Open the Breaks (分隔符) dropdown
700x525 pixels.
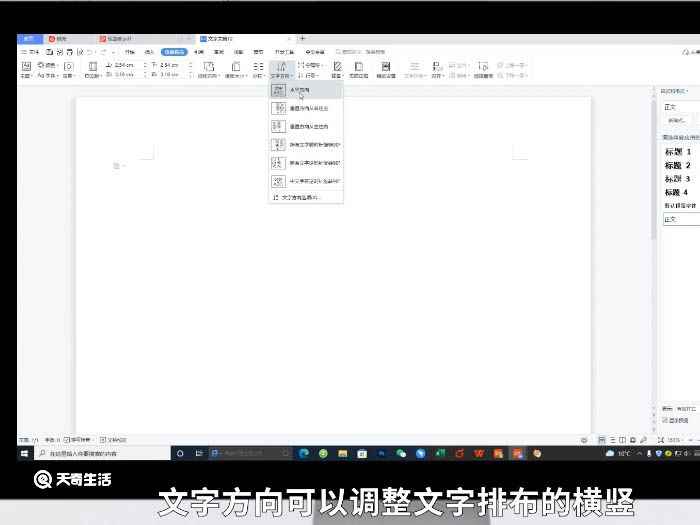tap(309, 65)
